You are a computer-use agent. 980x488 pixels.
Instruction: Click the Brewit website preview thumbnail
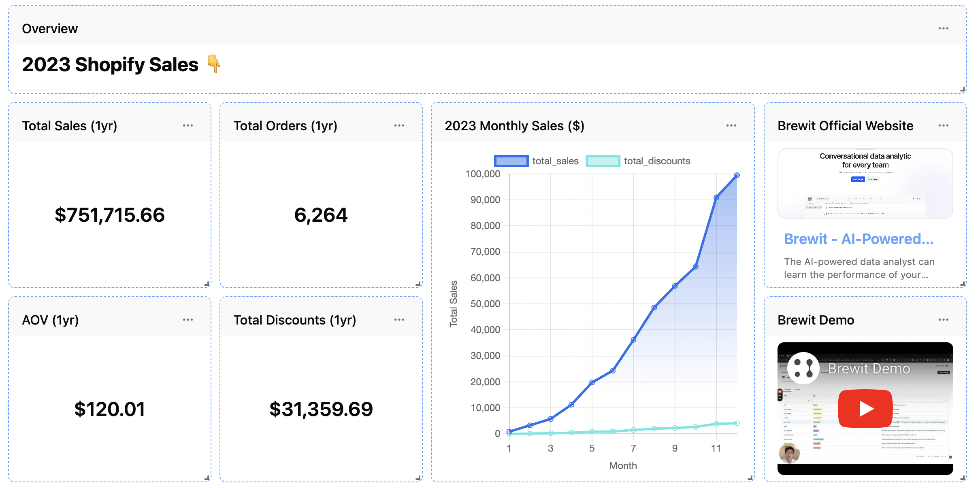(x=865, y=184)
